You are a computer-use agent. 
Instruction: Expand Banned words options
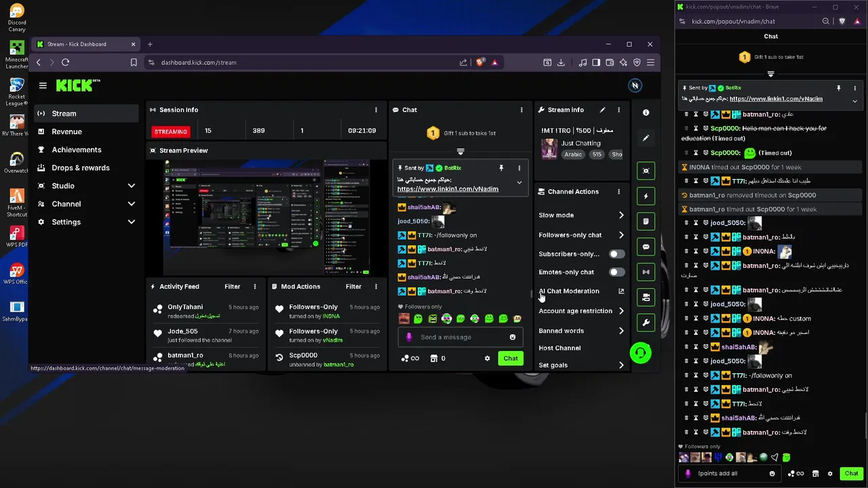(x=621, y=331)
